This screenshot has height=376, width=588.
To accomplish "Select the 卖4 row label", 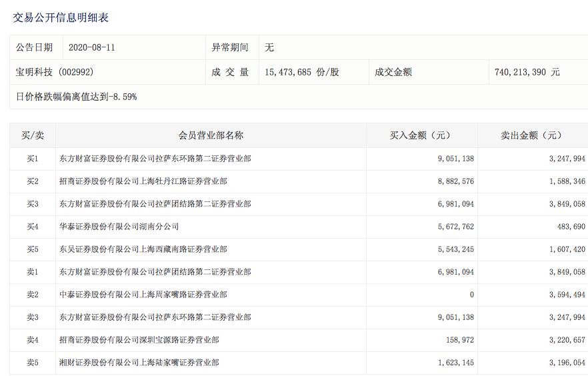I will (33, 340).
